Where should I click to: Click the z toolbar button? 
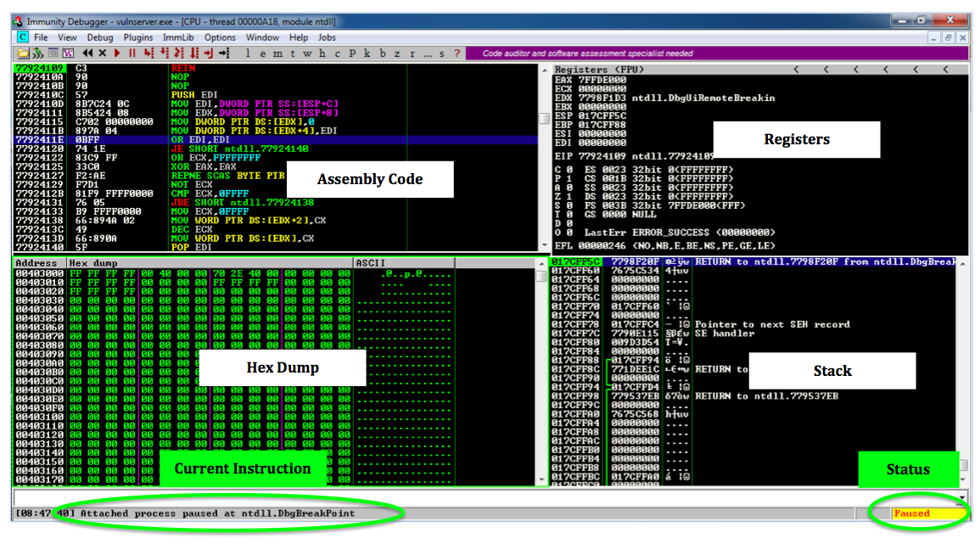(397, 53)
